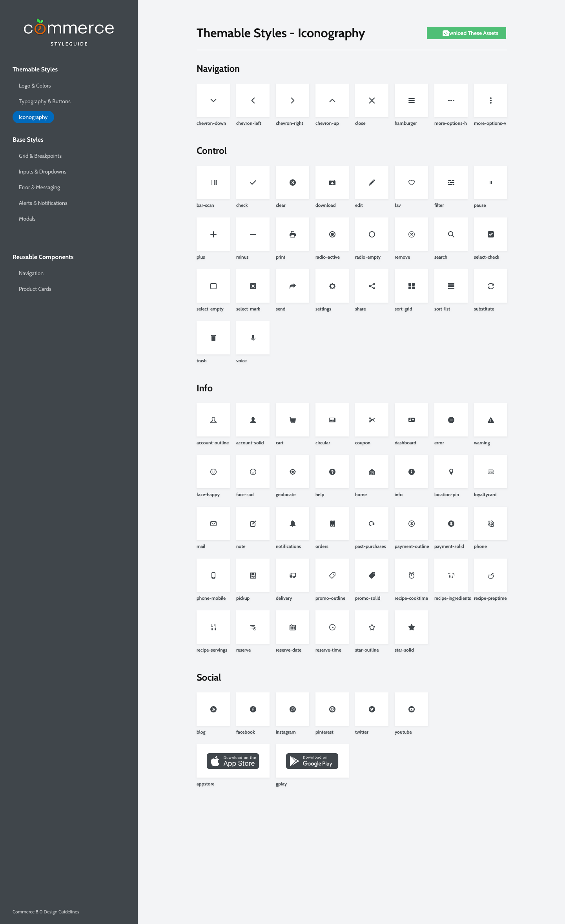The width and height of the screenshot is (565, 924).
Task: Open Typography & Buttons page
Action: pyautogui.click(x=45, y=101)
